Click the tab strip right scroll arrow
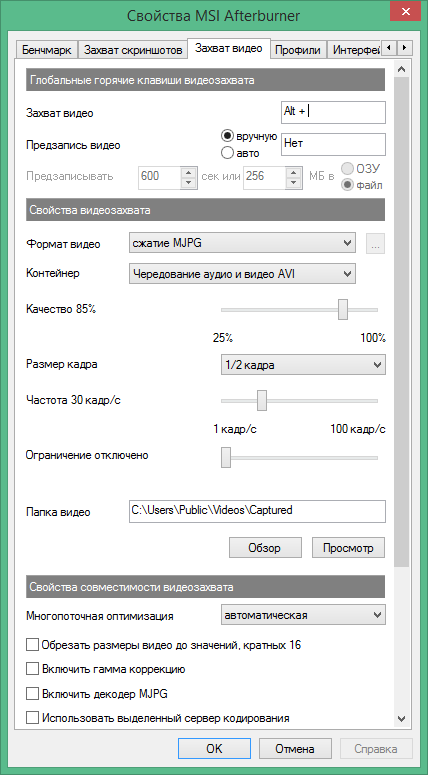The width and height of the screenshot is (428, 775). point(405,48)
